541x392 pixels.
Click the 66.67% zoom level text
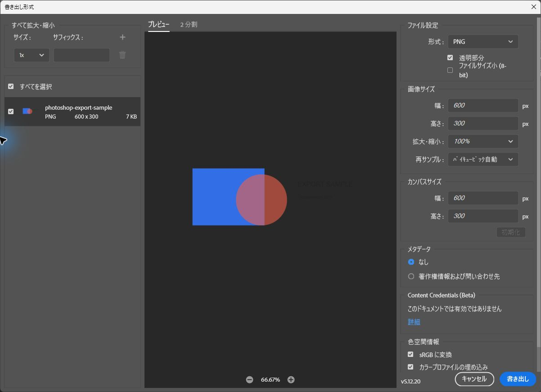pos(270,380)
